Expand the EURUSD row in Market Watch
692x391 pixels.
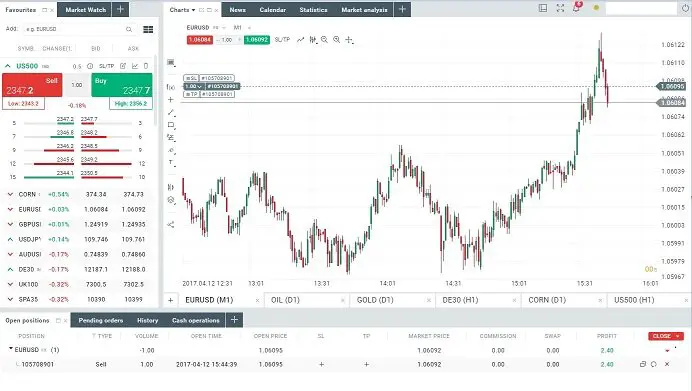click(10, 210)
